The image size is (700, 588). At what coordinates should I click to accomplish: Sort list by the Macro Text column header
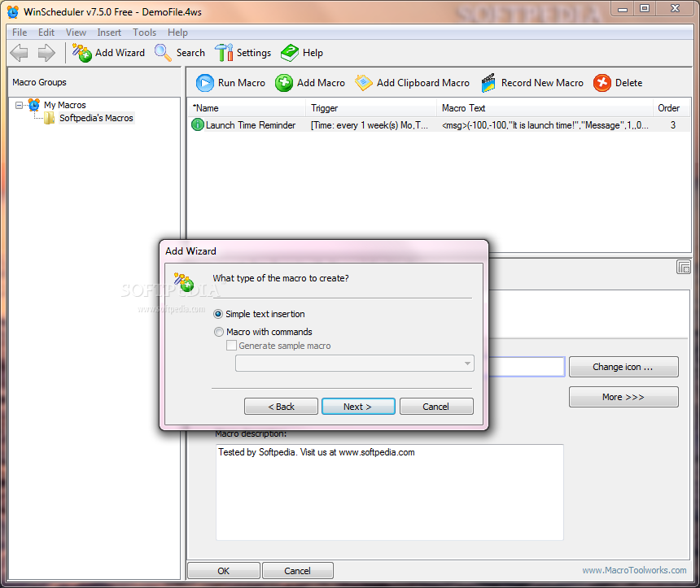coord(545,108)
